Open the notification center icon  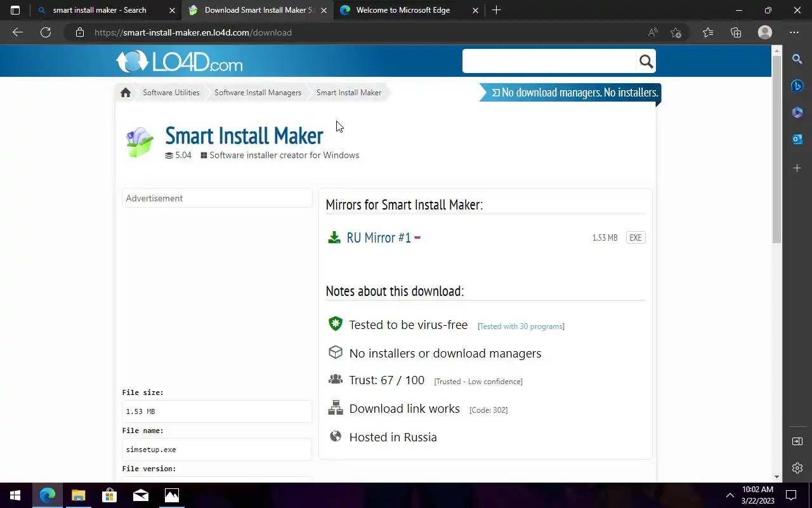pos(791,495)
